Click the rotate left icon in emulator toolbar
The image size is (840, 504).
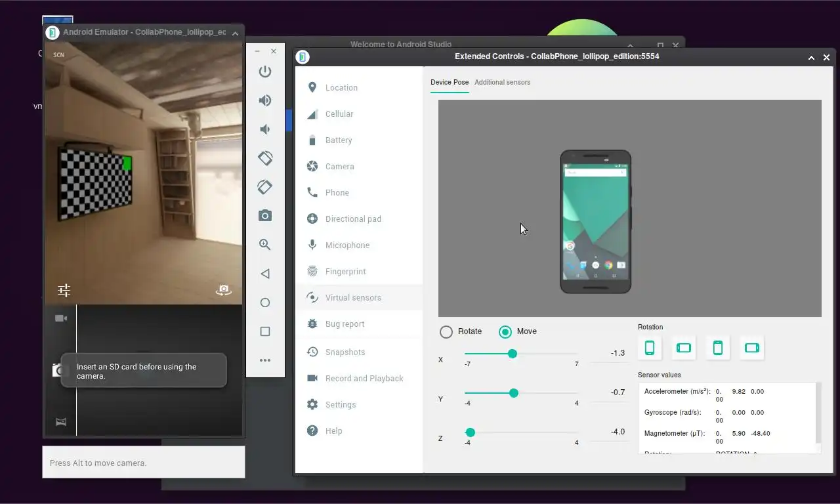pos(265,158)
